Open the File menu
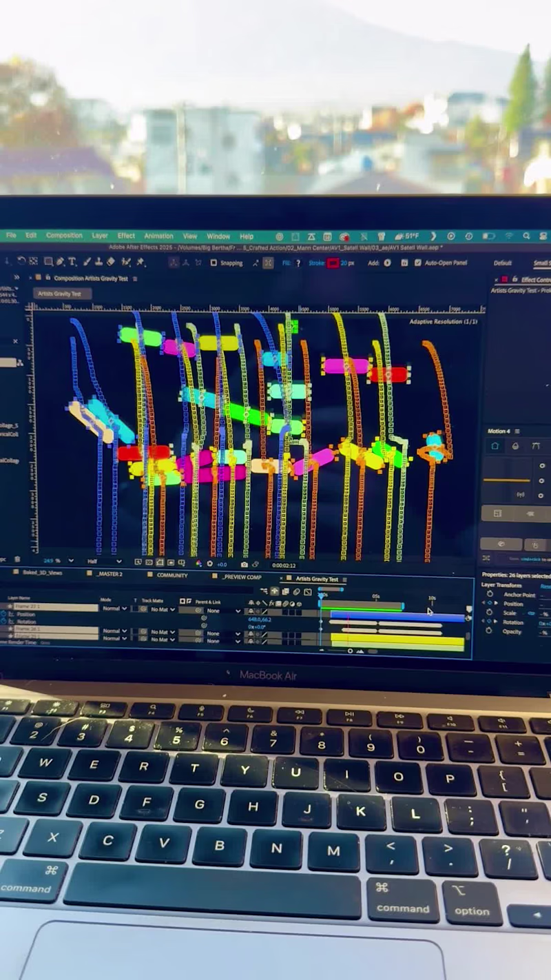 point(11,236)
